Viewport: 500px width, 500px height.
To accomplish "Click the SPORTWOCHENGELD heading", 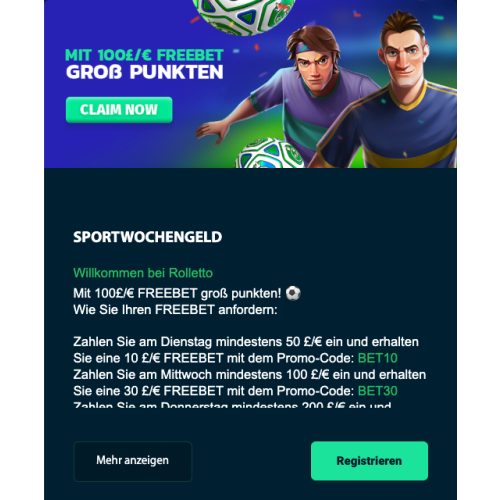I will pos(148,237).
